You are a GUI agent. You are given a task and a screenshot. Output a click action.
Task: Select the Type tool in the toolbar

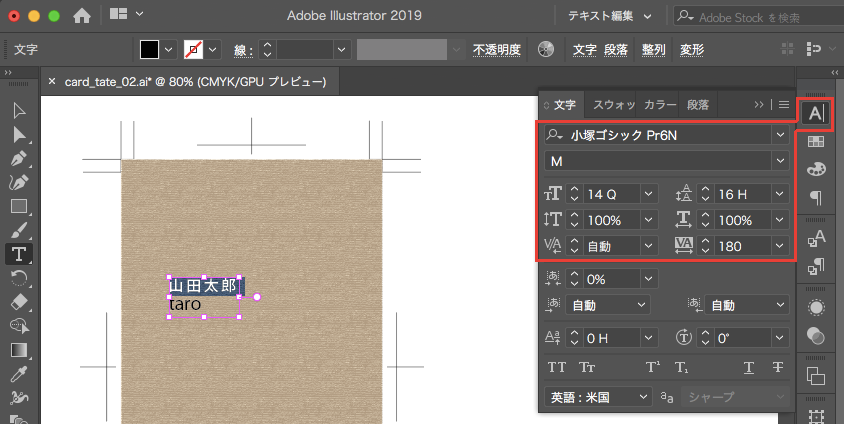click(17, 253)
